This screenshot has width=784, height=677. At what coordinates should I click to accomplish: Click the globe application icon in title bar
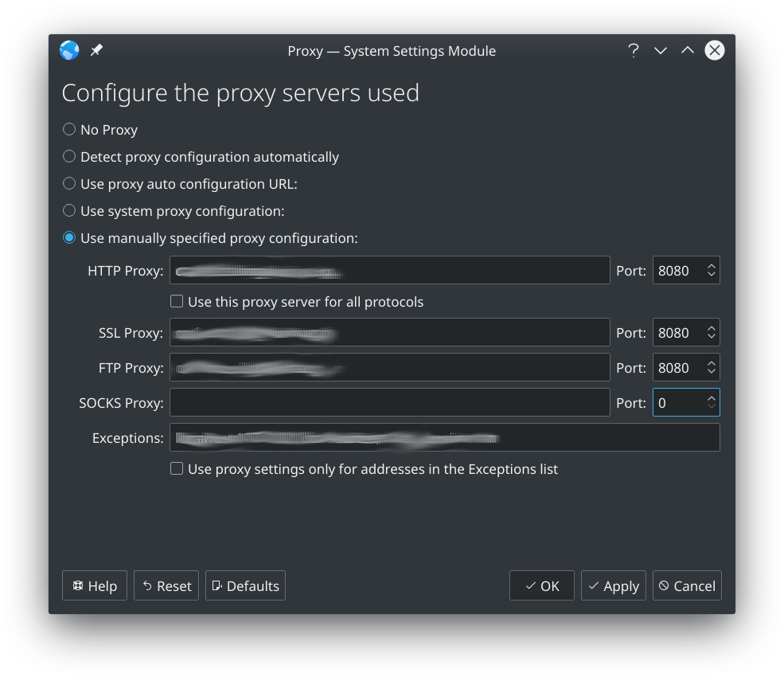(69, 50)
